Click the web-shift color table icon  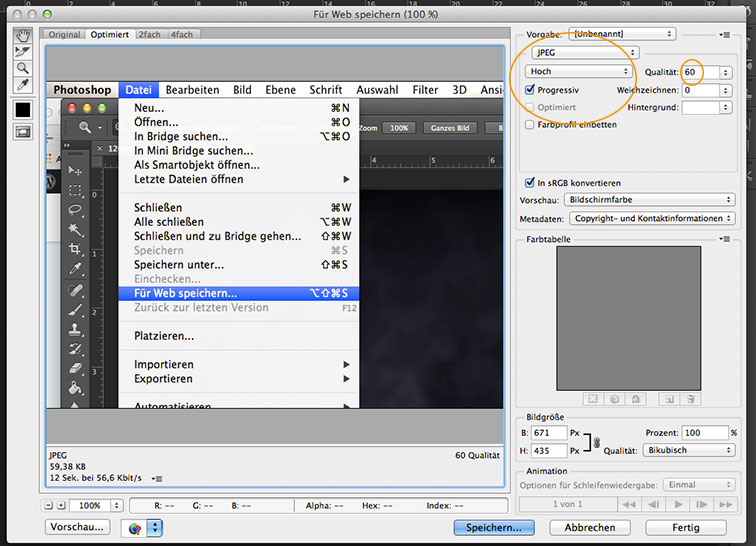(615, 399)
